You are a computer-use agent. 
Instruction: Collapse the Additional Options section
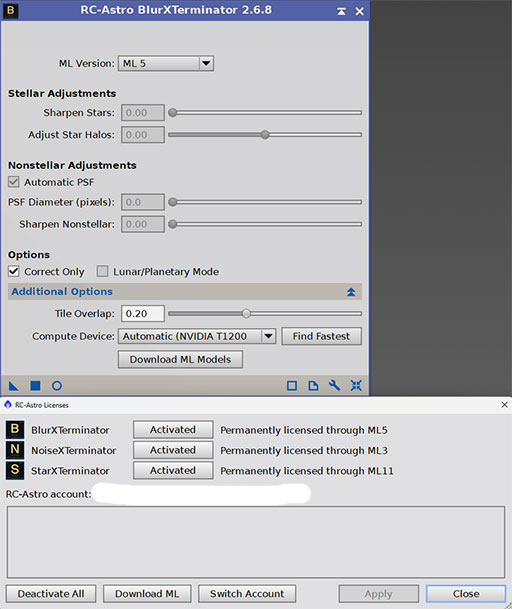pyautogui.click(x=351, y=292)
